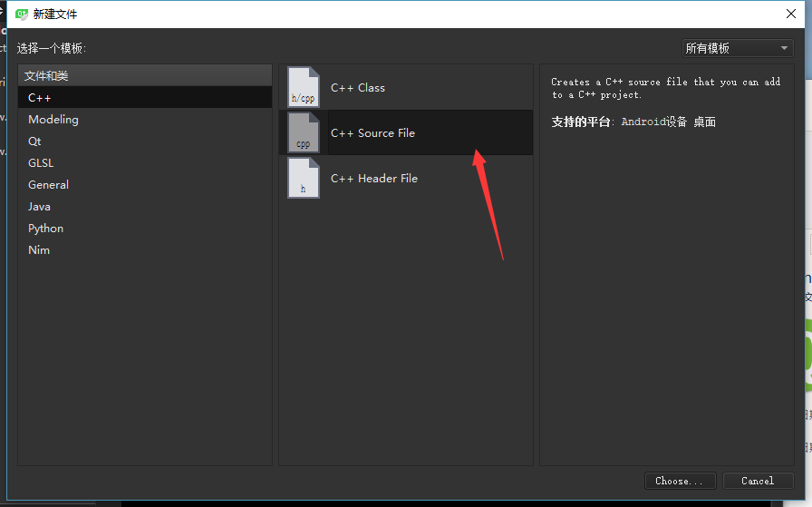
Task: Click the Qt Creator logo in title bar
Action: tap(21, 14)
